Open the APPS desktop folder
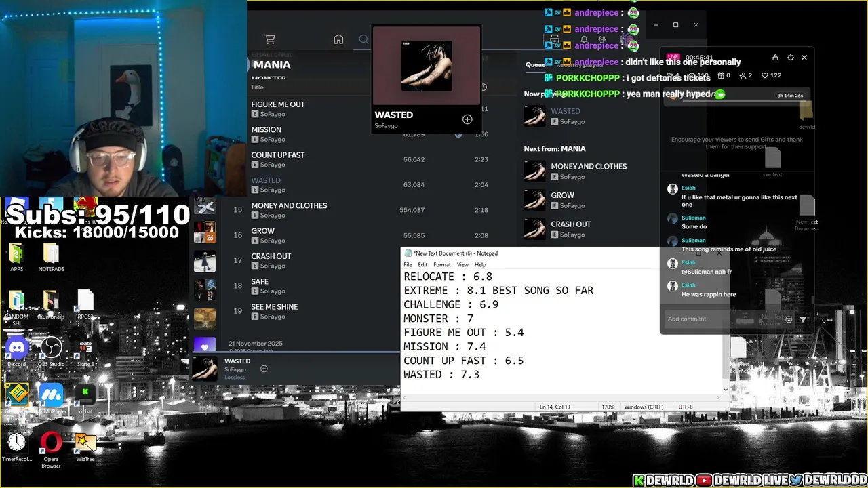The height and width of the screenshot is (488, 868). (x=17, y=258)
